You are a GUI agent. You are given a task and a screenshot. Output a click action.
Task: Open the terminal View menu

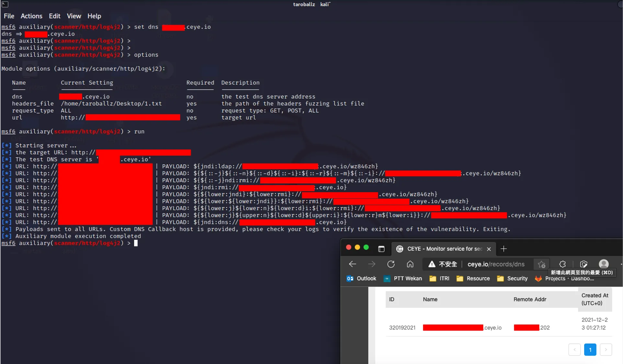(x=74, y=16)
